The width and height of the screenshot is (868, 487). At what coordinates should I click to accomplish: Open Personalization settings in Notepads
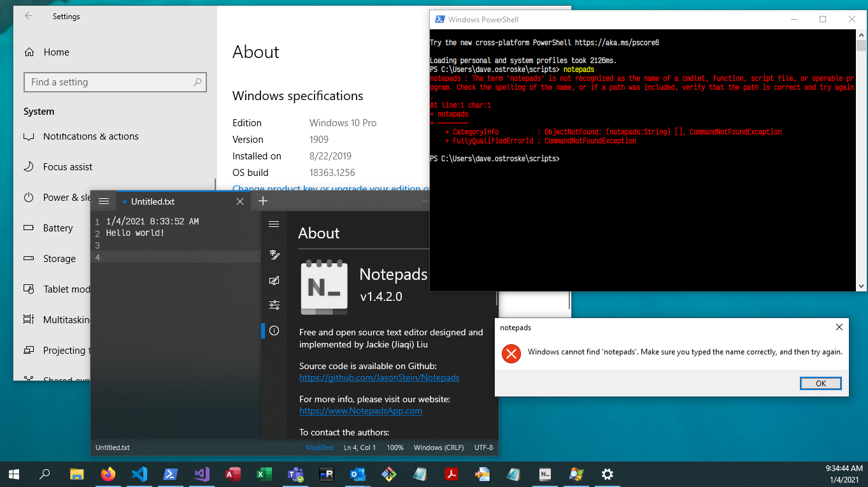(274, 280)
